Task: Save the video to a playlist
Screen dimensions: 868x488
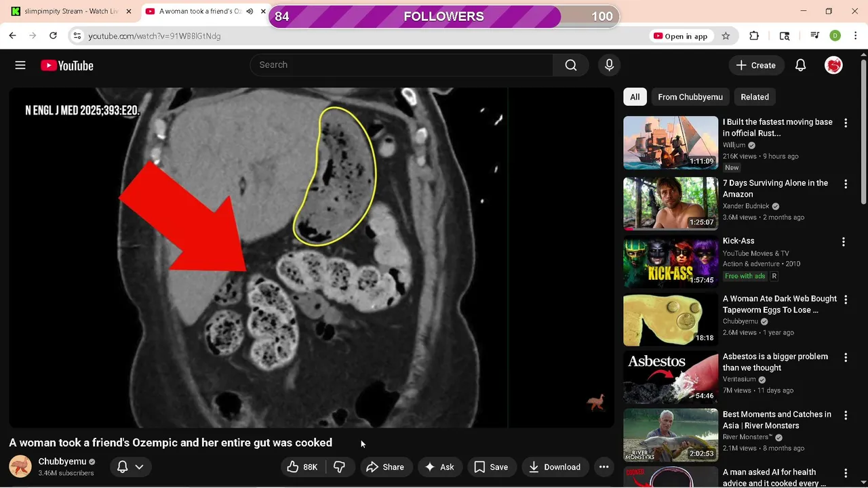Action: (x=491, y=467)
